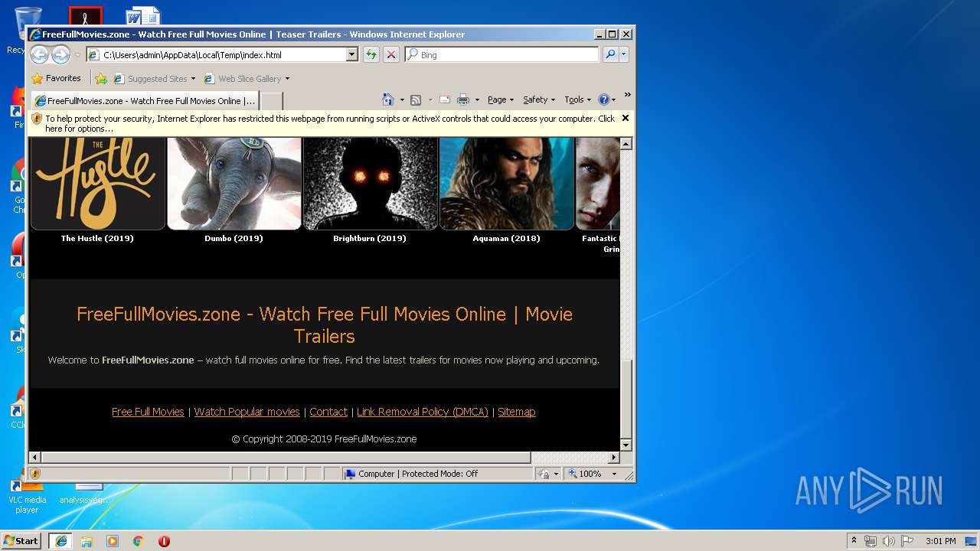The image size is (980, 551).
Task: Click the status bar lock icon
Action: point(544,474)
